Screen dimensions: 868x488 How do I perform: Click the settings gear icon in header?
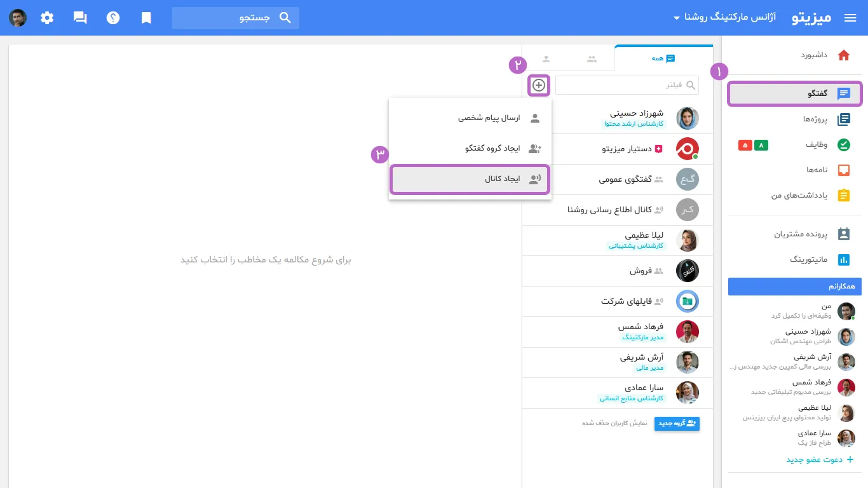coord(47,18)
